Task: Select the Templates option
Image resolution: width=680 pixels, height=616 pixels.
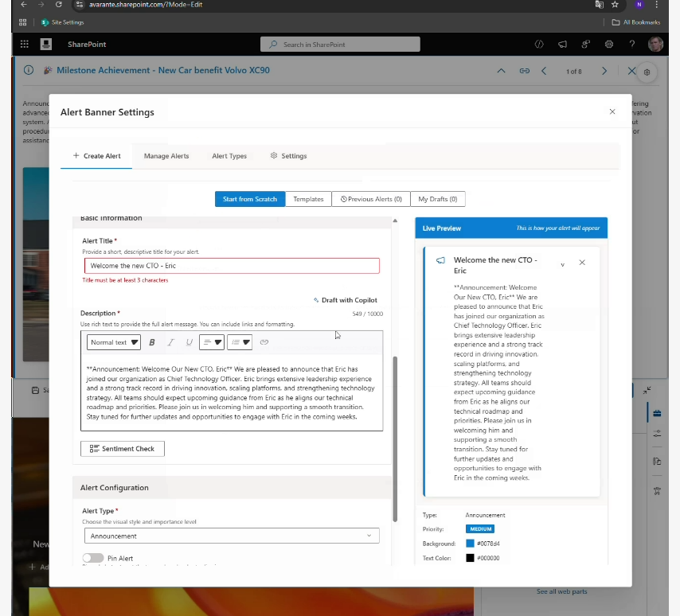Action: [308, 199]
